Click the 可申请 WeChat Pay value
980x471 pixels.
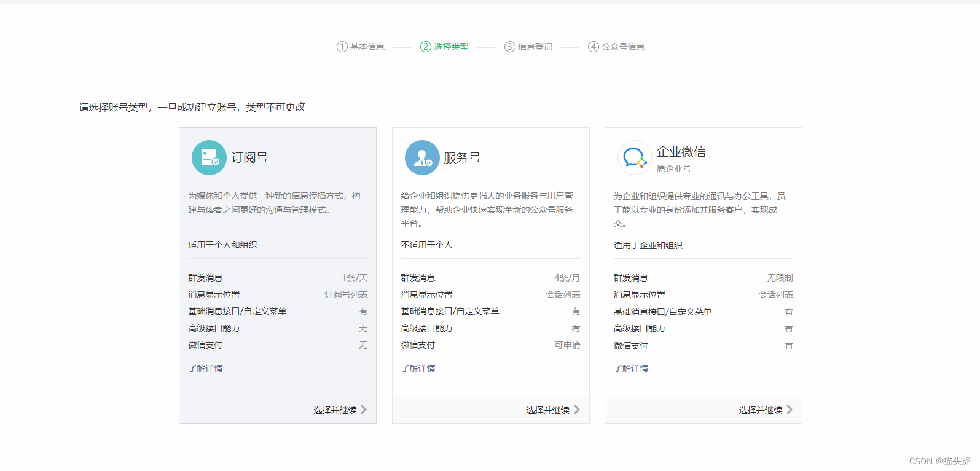click(x=567, y=345)
